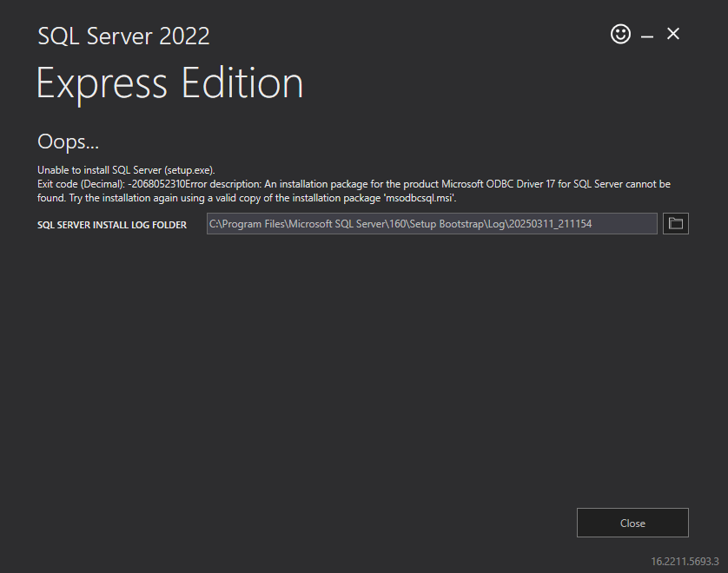Image resolution: width=728 pixels, height=573 pixels.
Task: Click the X icon at top right
Action: [x=673, y=34]
